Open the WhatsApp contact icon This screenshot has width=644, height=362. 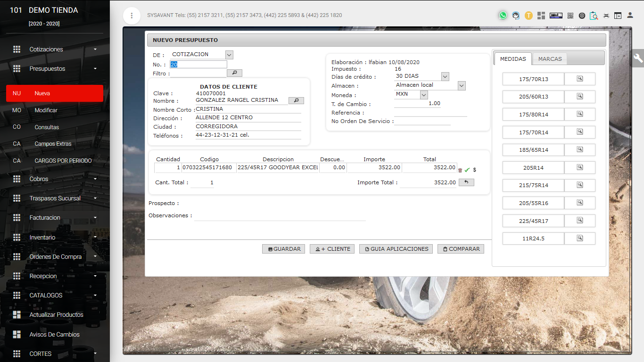[503, 15]
